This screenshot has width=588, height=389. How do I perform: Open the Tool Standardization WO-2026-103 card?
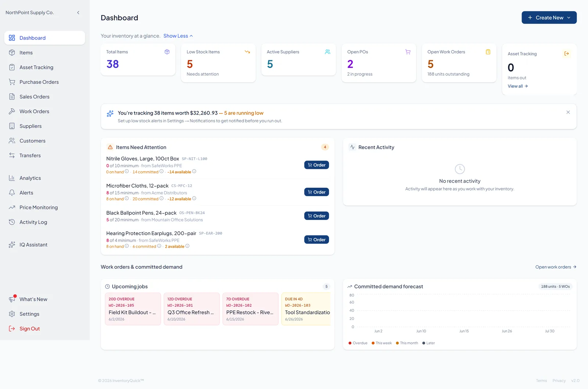click(x=306, y=309)
